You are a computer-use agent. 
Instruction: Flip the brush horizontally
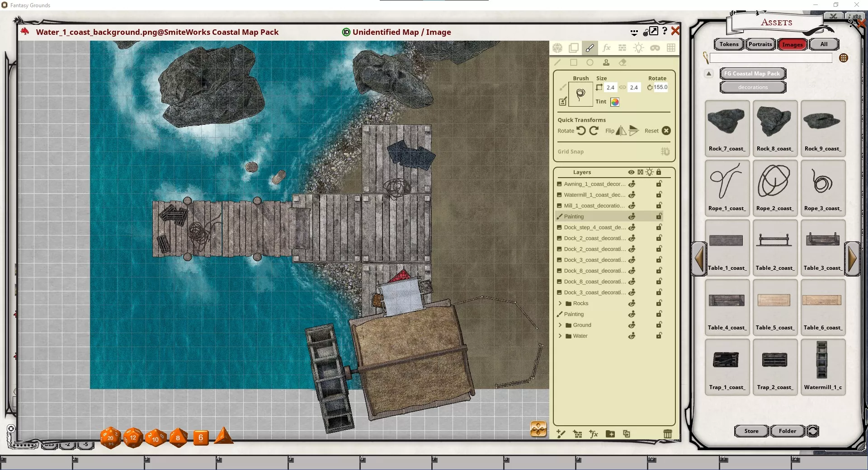click(x=621, y=131)
